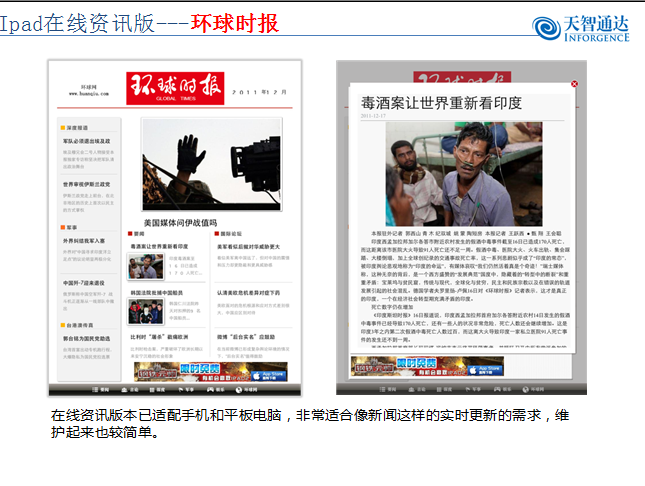This screenshot has width=645, height=486.
Task: Select the 军事 section header in sidebar
Action: pos(69,227)
